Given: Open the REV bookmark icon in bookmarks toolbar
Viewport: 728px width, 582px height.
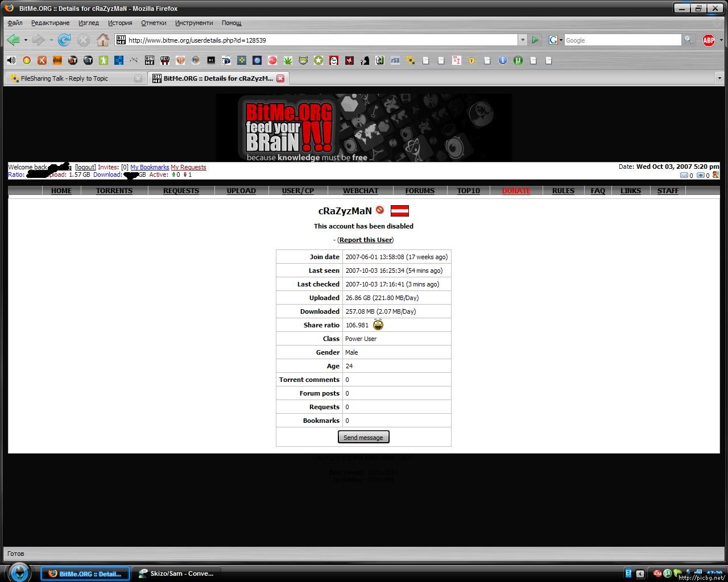Looking at the screenshot, I should 165,60.
